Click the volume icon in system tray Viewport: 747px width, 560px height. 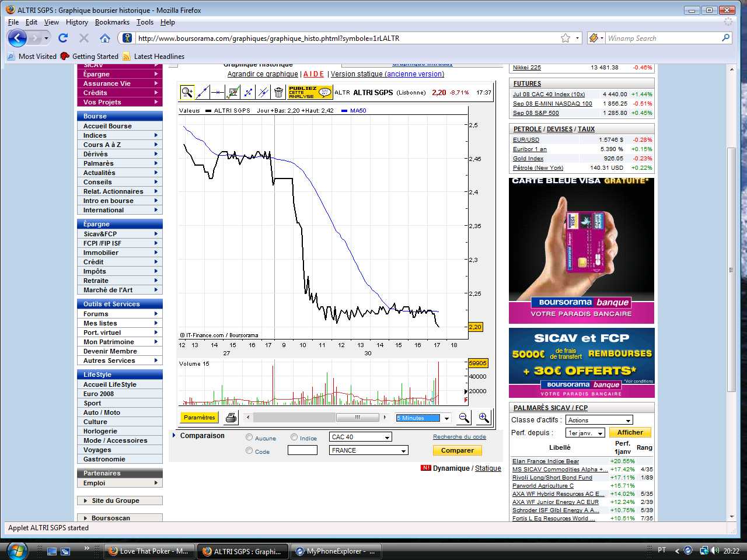[715, 551]
